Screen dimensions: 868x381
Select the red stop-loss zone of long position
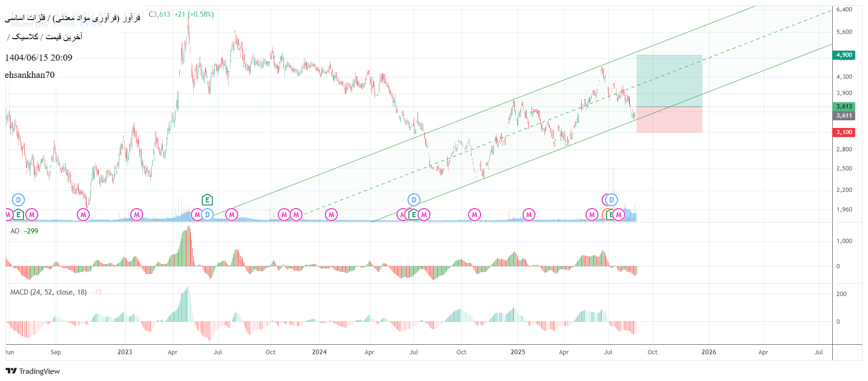[x=669, y=119]
